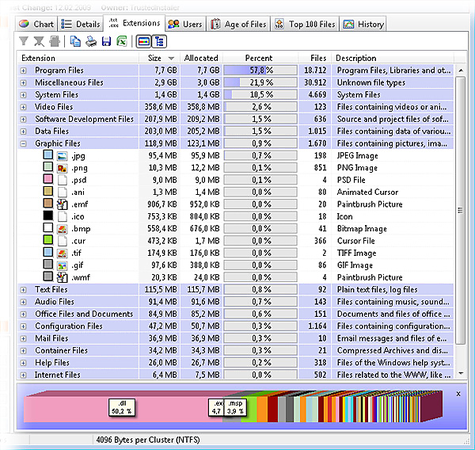Expand the Software Development Files group
Image resolution: width=475 pixels, height=450 pixels.
tap(23, 119)
